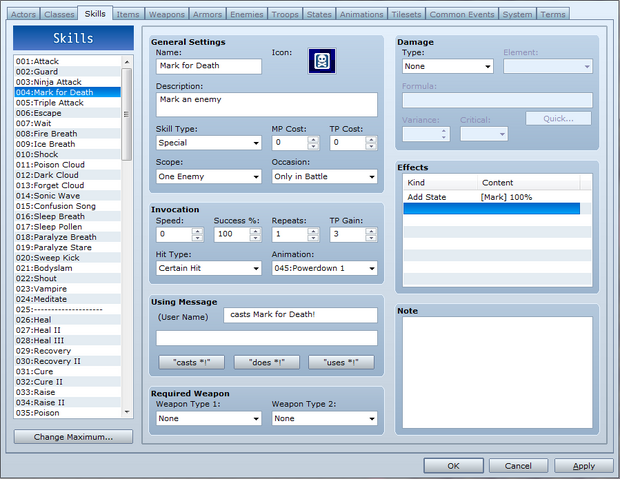
Task: Decrease the Repeats value
Action: point(313,237)
